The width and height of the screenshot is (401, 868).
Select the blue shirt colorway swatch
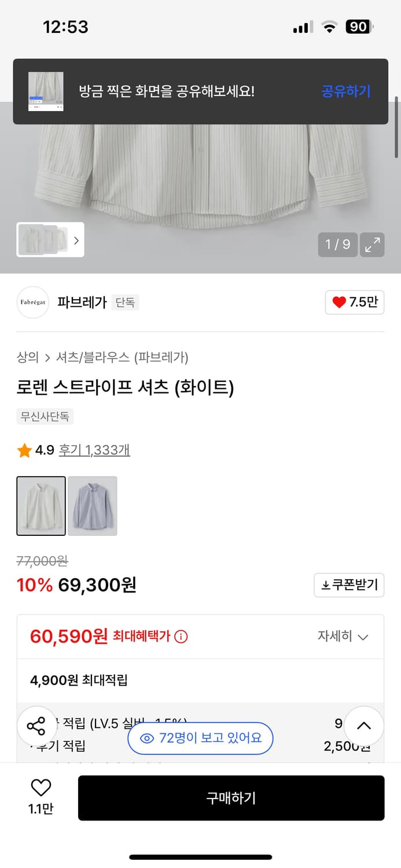(x=93, y=505)
